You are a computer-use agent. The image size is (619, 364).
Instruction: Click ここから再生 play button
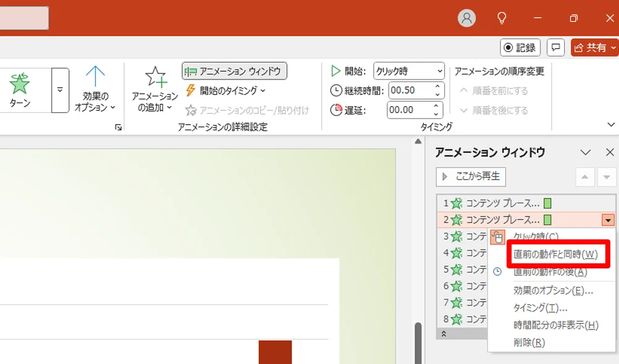(471, 176)
